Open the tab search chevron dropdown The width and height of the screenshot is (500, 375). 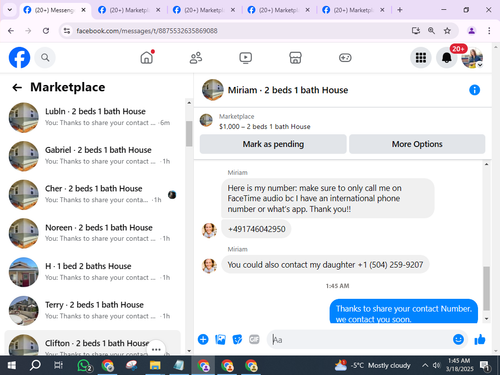pyautogui.click(x=10, y=10)
